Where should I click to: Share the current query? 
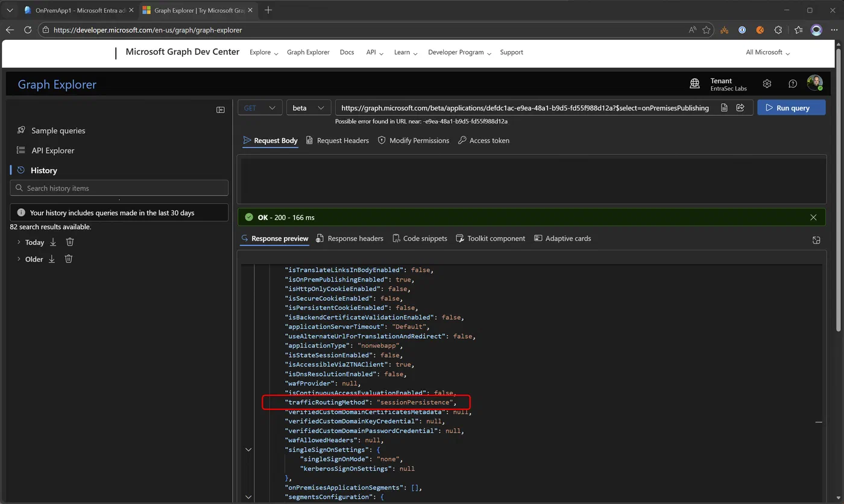(x=740, y=108)
